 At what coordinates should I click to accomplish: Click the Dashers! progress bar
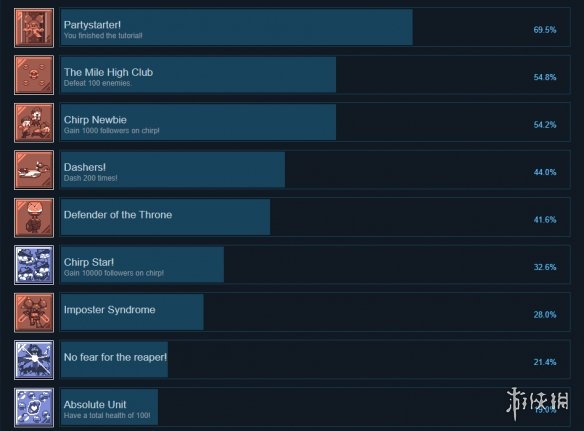[173, 170]
